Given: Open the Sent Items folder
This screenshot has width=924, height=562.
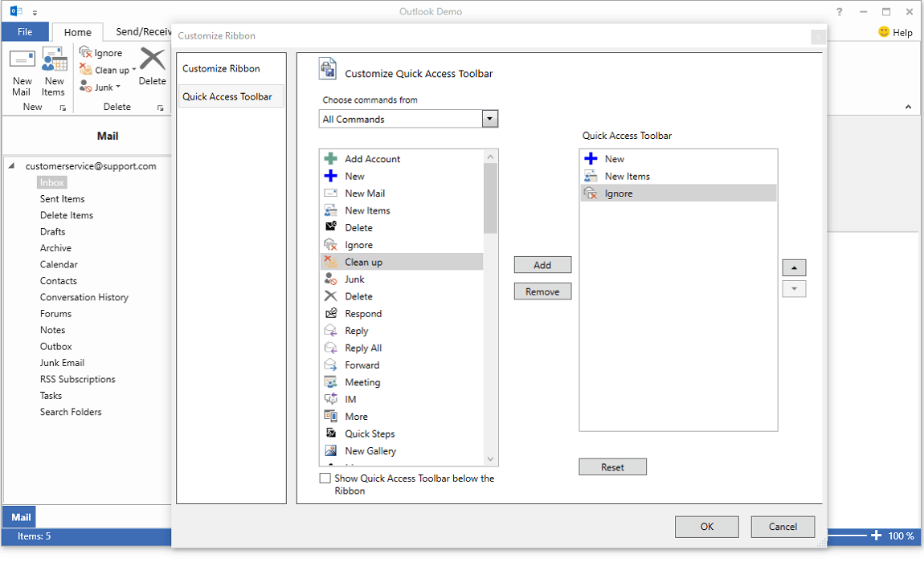Looking at the screenshot, I should point(63,199).
